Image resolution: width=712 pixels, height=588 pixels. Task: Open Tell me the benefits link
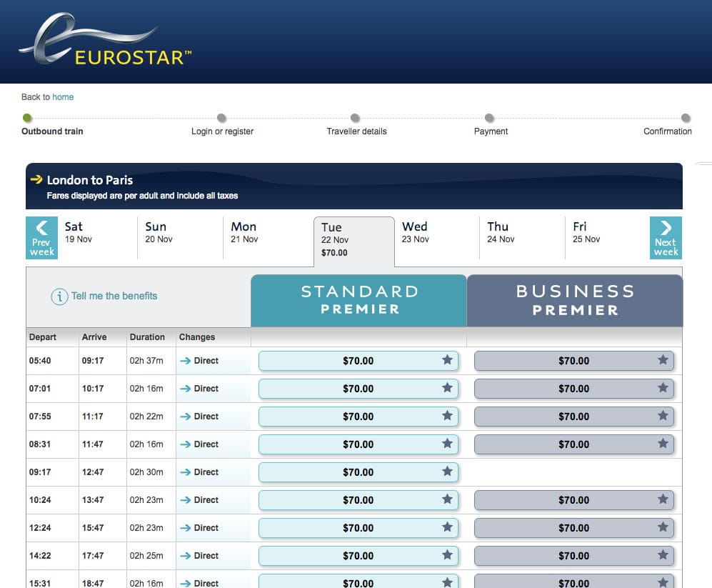coord(114,296)
